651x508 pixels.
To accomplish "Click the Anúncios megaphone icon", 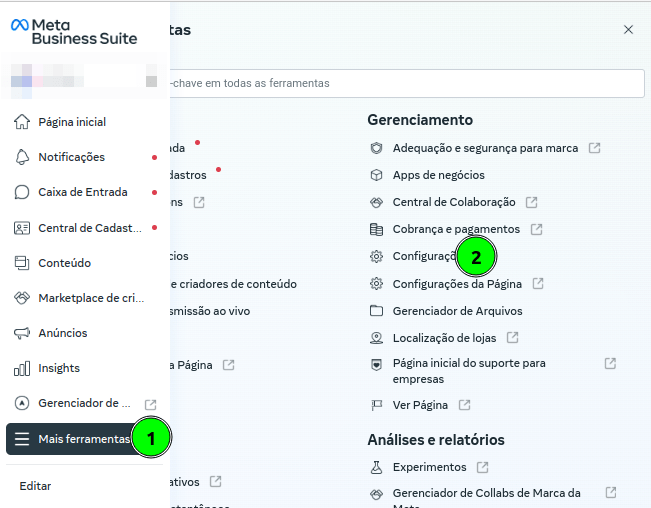I will coord(22,333).
